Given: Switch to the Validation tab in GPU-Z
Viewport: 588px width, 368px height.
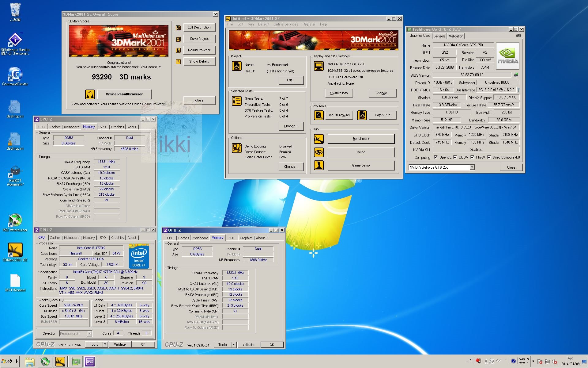Looking at the screenshot, I should pos(456,36).
